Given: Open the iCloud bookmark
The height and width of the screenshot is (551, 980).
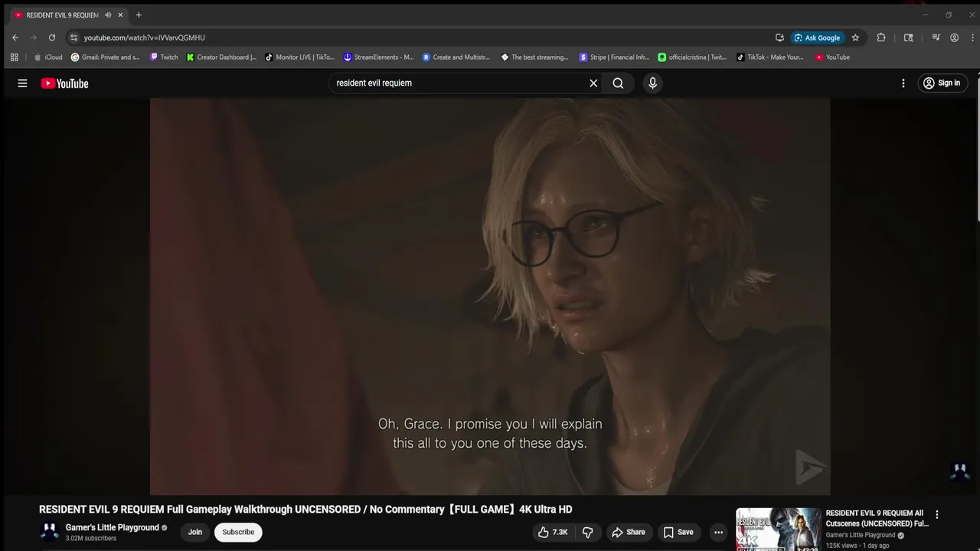Looking at the screenshot, I should (48, 57).
